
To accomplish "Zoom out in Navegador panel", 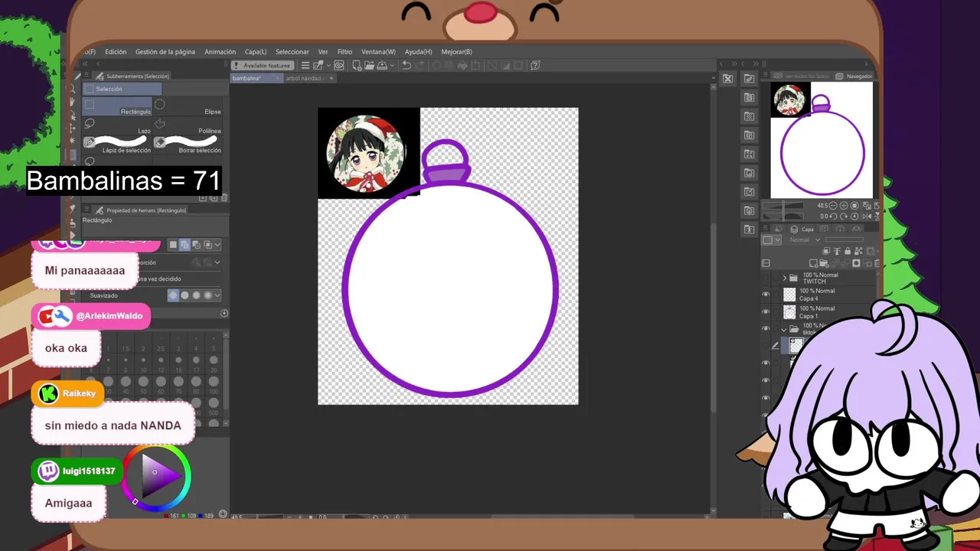I will 833,206.
